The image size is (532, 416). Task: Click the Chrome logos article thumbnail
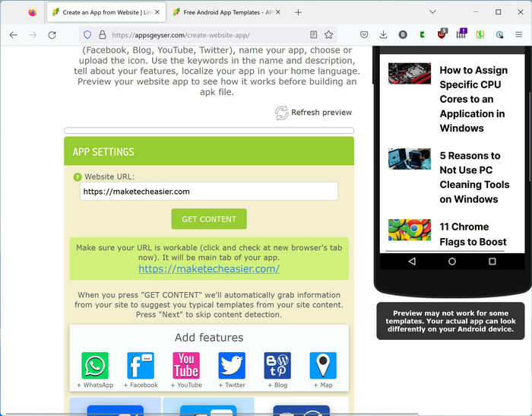pyautogui.click(x=410, y=230)
